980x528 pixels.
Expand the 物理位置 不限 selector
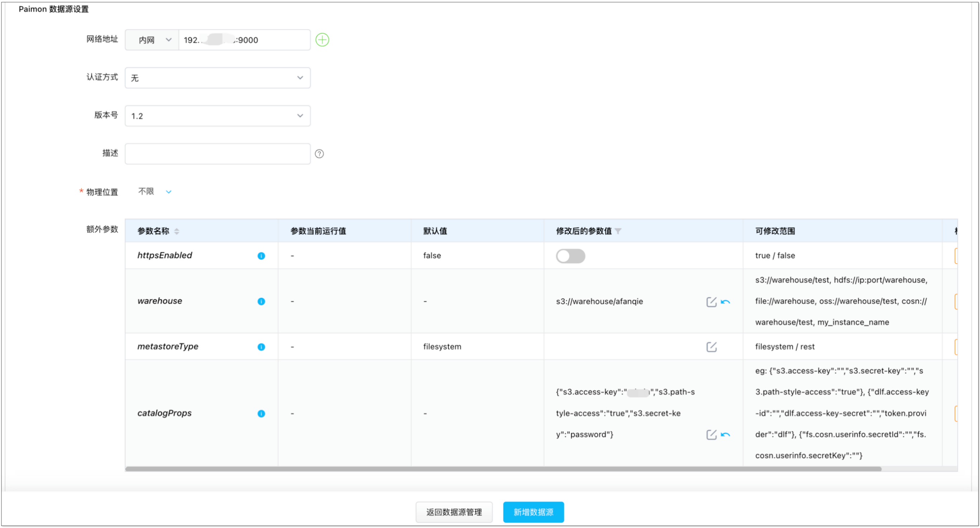(155, 192)
